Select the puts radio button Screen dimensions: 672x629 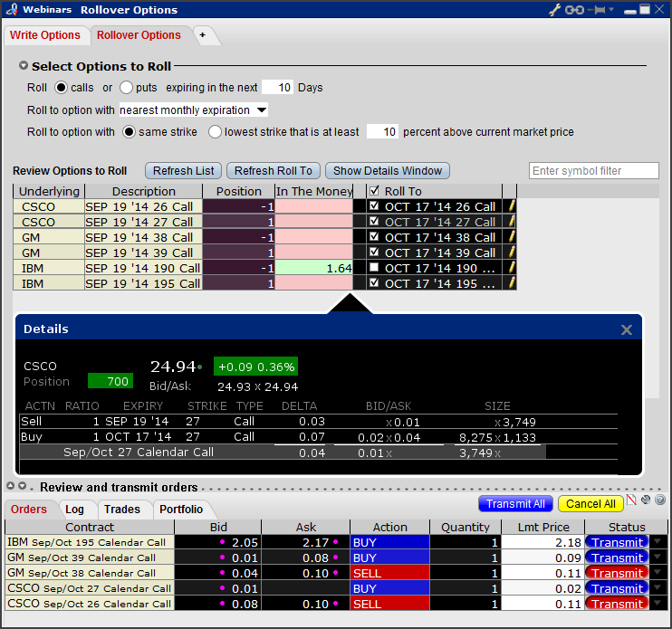[x=126, y=88]
